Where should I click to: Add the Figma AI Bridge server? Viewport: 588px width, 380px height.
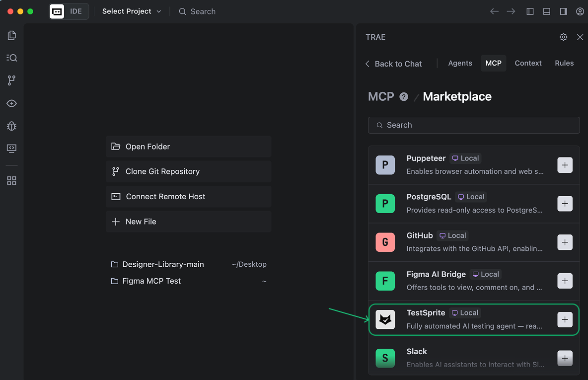coord(565,281)
